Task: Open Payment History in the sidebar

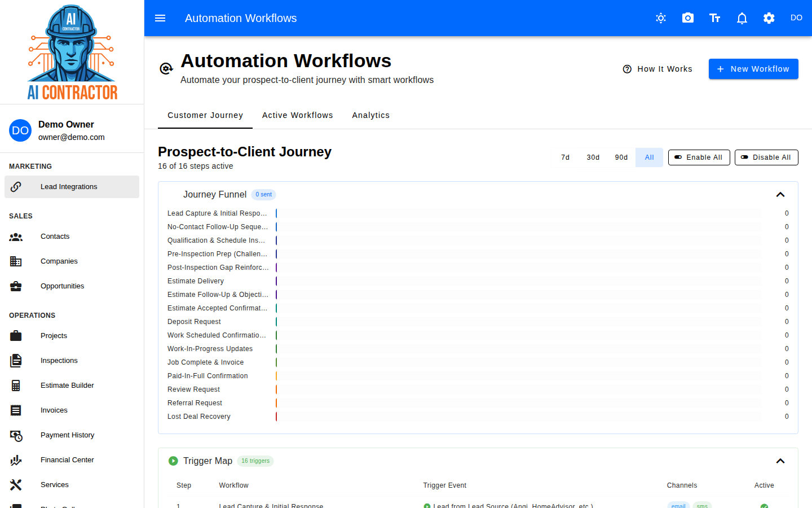Action: 72,435
